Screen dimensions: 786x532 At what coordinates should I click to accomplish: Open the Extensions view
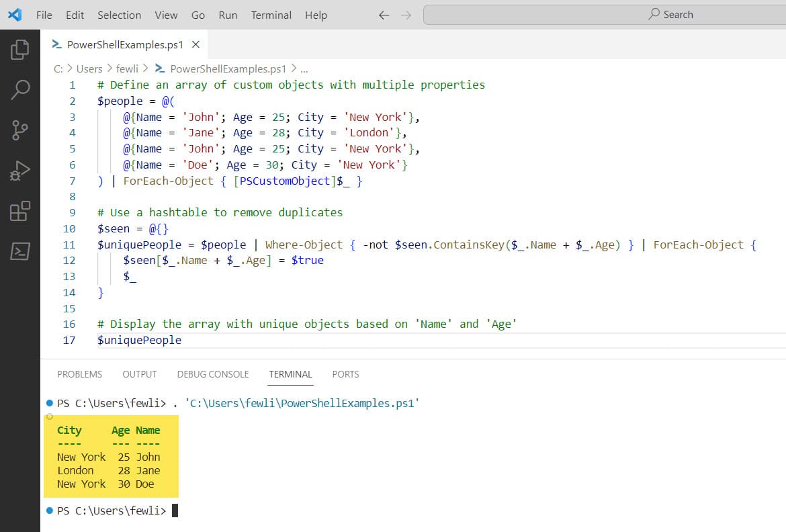20,211
